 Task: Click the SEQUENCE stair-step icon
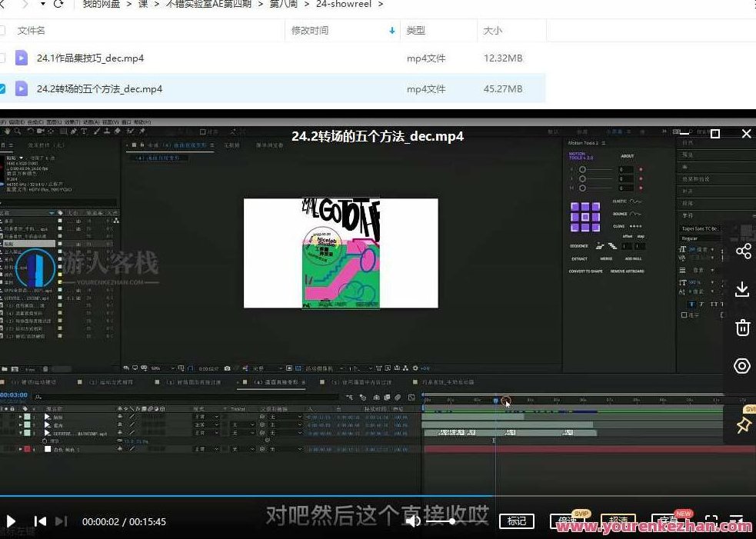coord(599,246)
